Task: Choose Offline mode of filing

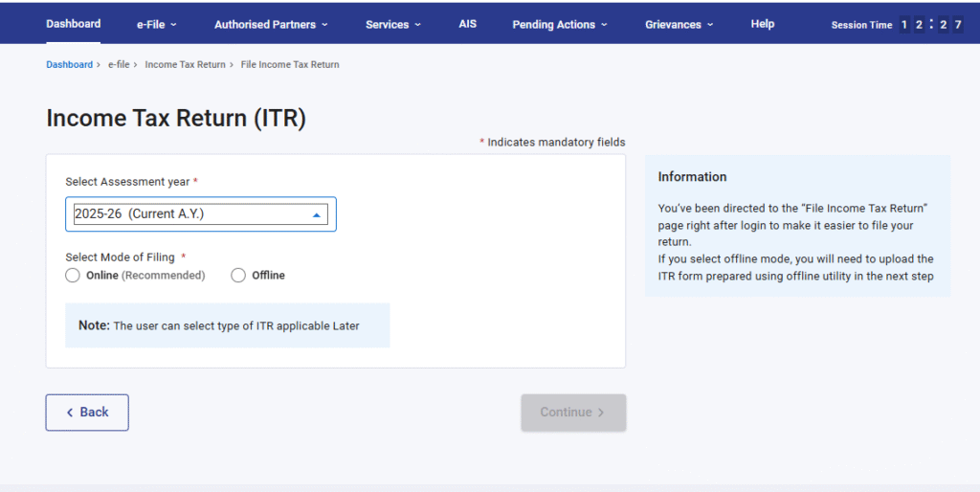Action: 238,276
